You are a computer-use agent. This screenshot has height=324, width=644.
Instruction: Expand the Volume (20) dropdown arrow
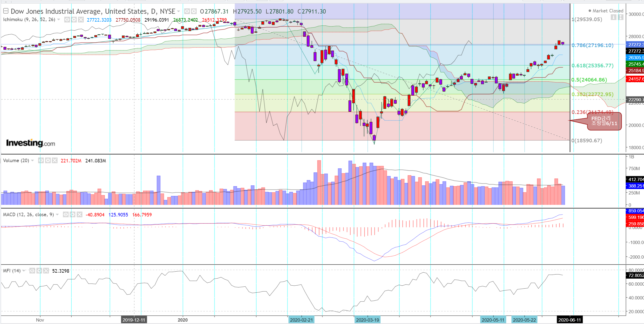33,161
